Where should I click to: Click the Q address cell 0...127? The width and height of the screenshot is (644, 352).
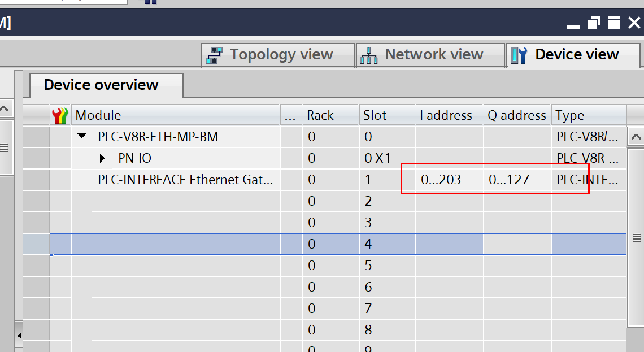click(x=509, y=180)
